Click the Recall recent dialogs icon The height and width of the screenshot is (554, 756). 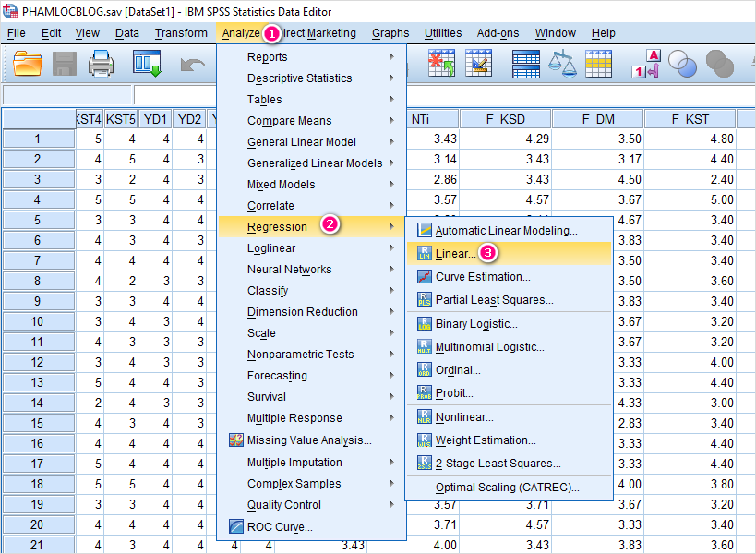click(x=147, y=64)
